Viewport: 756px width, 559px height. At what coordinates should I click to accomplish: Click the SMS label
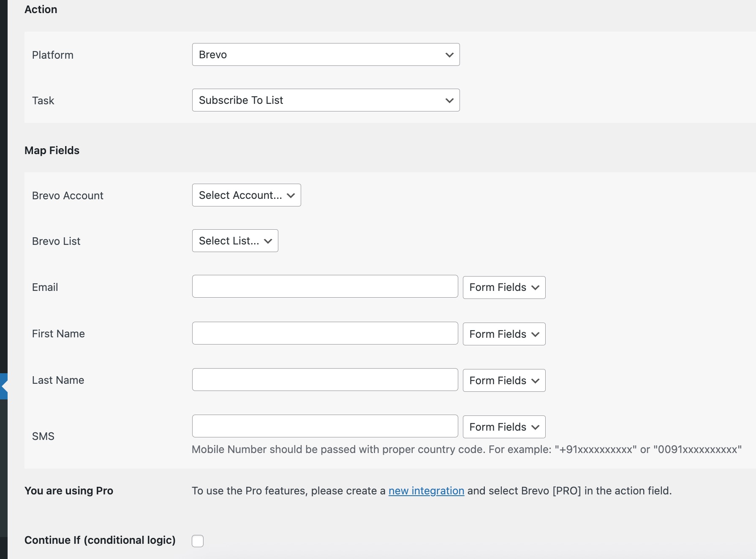43,436
